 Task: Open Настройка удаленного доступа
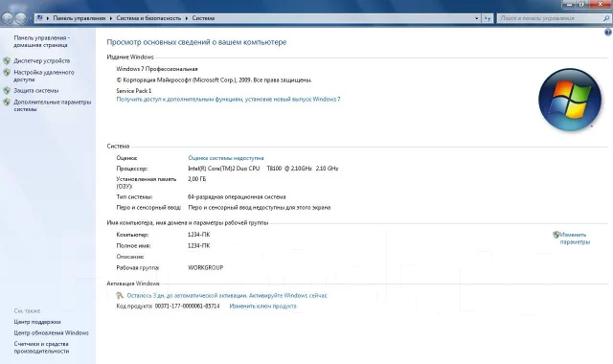44,76
